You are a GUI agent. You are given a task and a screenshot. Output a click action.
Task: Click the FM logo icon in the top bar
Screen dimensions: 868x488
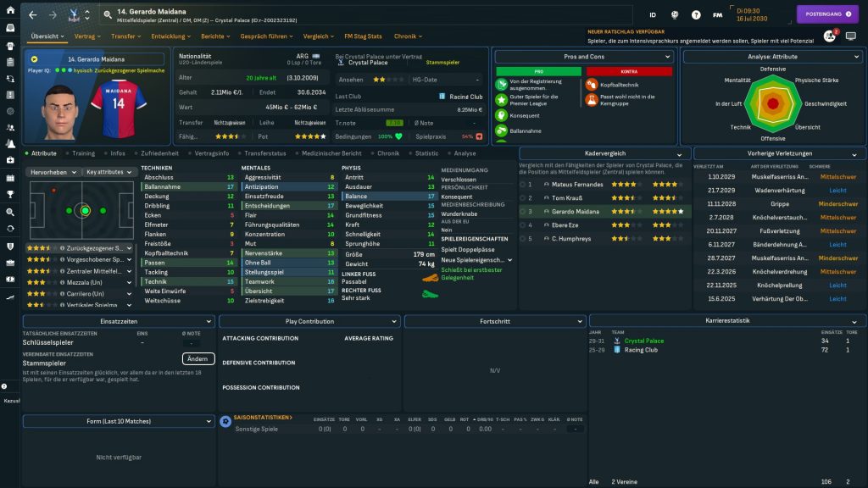(x=718, y=15)
